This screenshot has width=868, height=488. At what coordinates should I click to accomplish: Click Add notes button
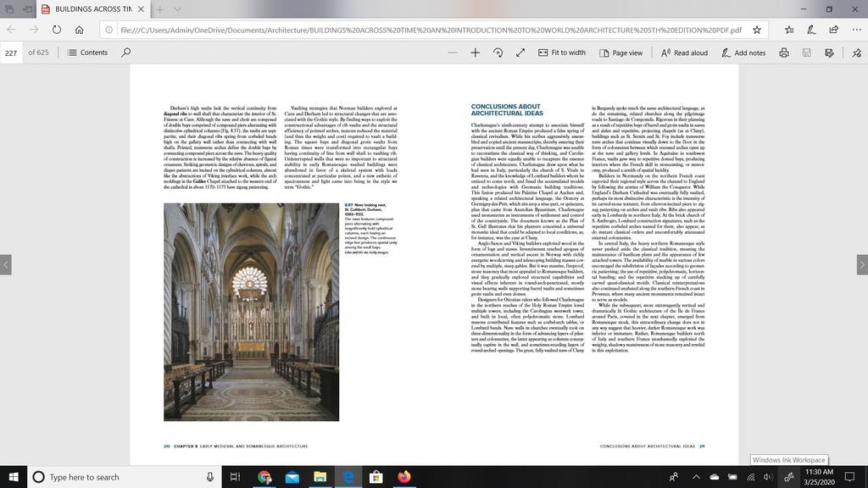[x=743, y=53]
